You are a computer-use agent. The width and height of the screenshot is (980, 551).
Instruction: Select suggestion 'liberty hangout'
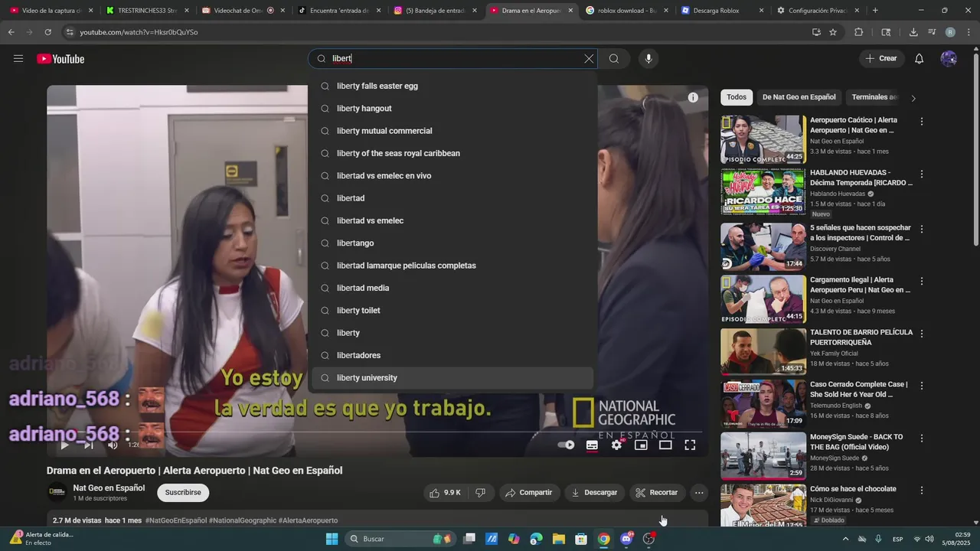pyautogui.click(x=452, y=109)
